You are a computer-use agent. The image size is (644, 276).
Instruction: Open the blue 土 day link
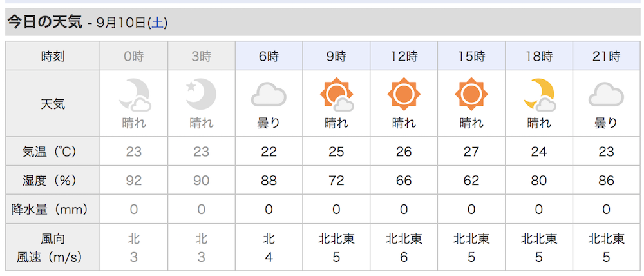(157, 23)
